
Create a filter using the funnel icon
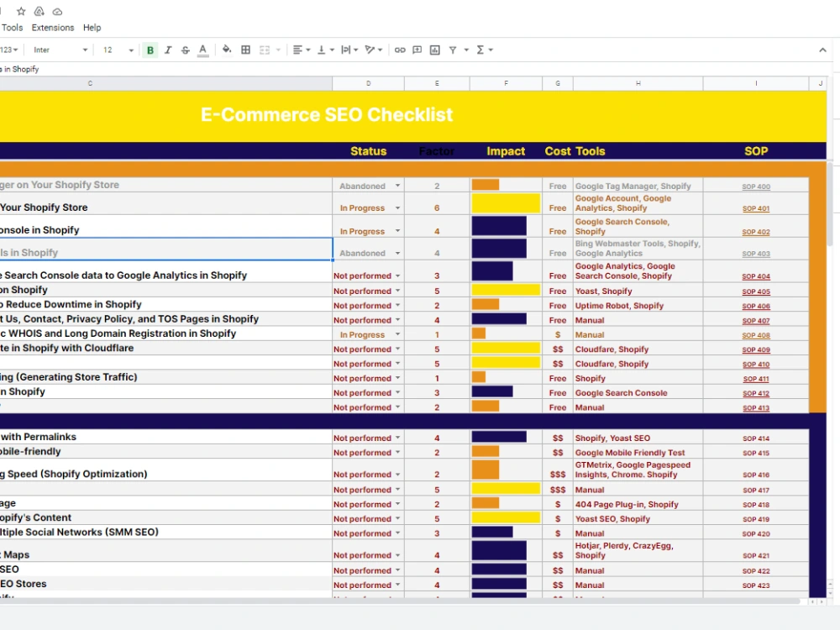point(453,50)
